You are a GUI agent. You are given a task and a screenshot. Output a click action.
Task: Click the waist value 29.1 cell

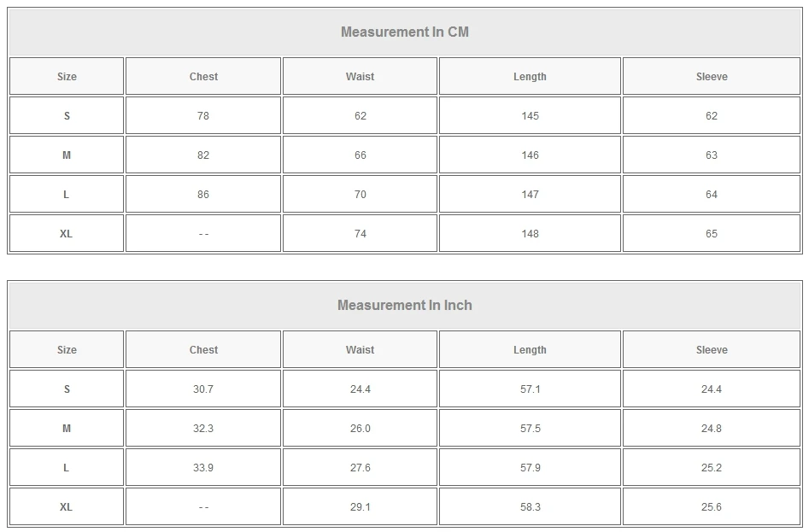point(360,507)
